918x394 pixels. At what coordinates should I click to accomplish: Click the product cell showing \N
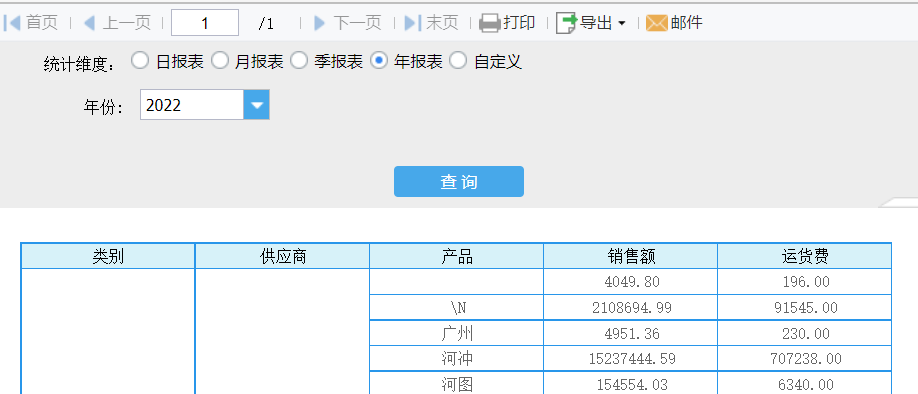pyautogui.click(x=457, y=307)
